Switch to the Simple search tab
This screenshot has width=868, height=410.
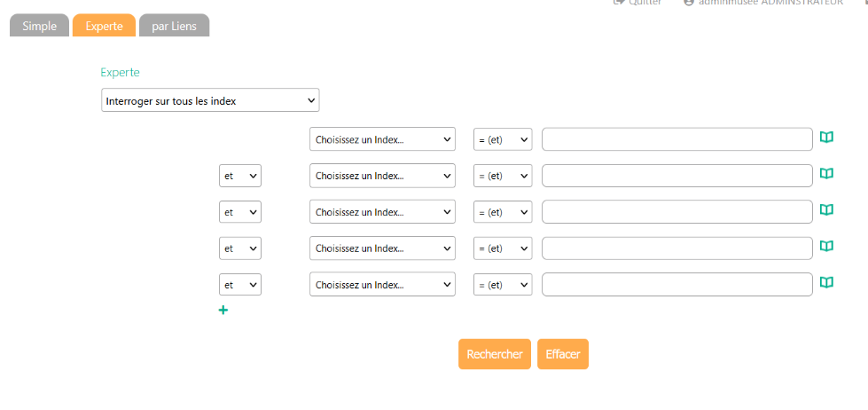[39, 26]
